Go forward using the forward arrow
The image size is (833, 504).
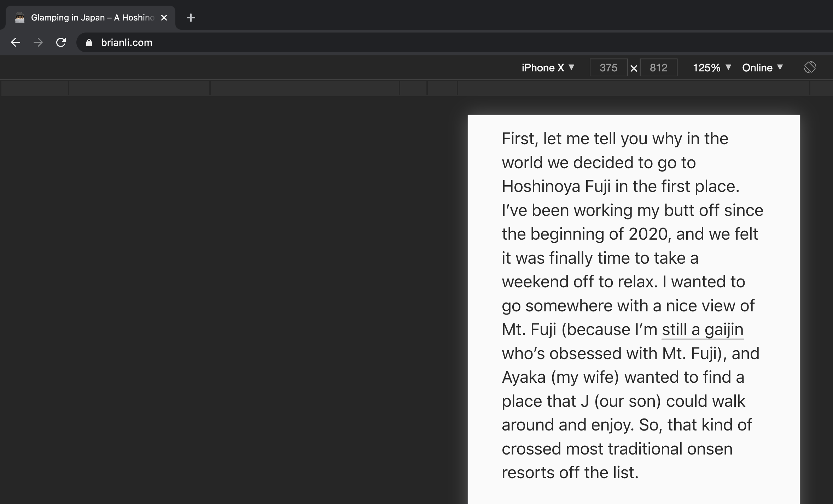tap(38, 42)
